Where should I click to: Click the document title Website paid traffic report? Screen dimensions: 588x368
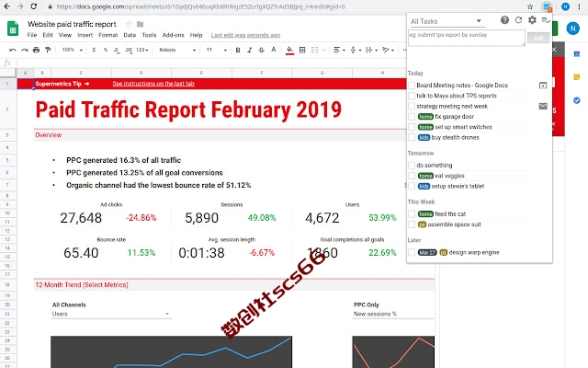coord(72,24)
